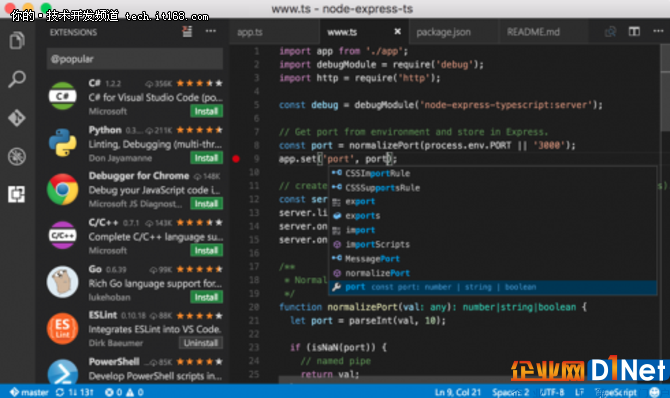Install the C# extension

[x=206, y=111]
